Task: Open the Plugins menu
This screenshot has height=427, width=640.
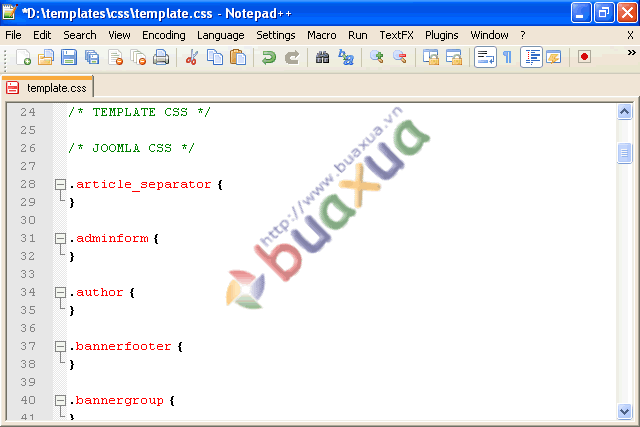Action: click(442, 35)
